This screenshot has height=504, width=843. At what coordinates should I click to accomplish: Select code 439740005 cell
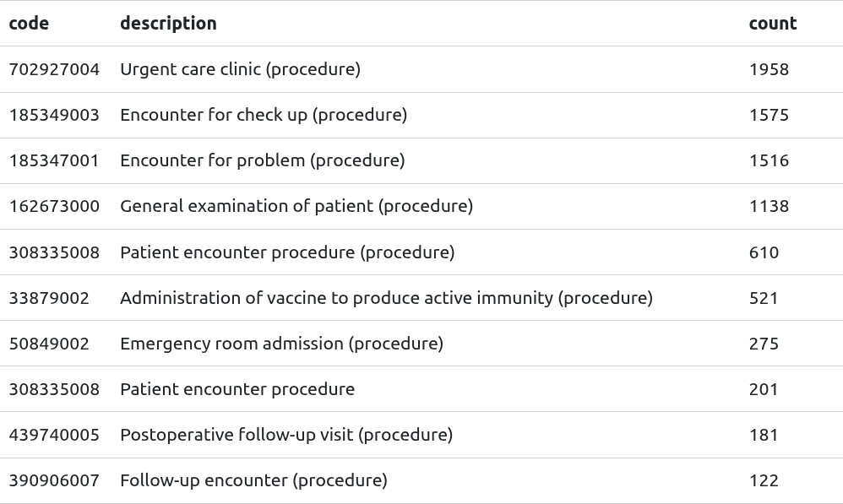tap(54, 435)
